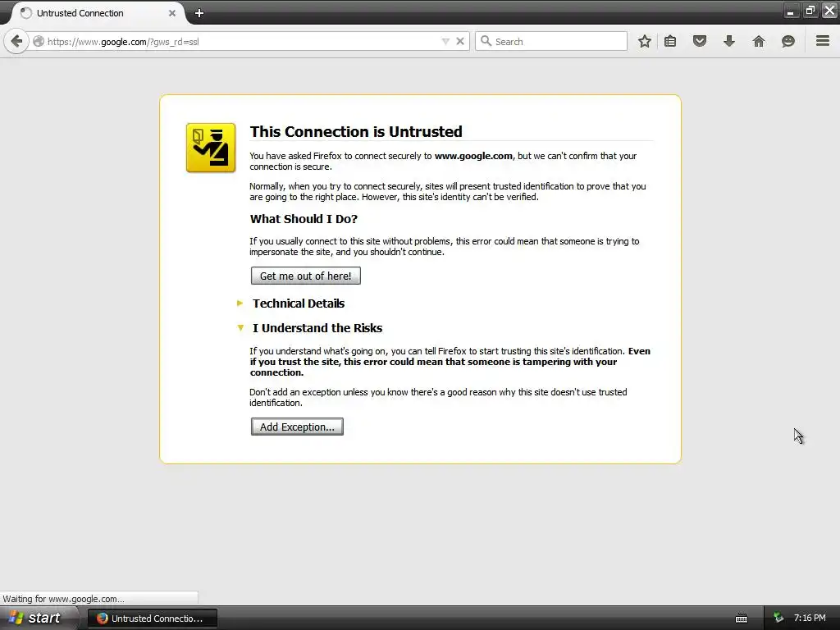Click the What Should I Do? heading

(304, 218)
